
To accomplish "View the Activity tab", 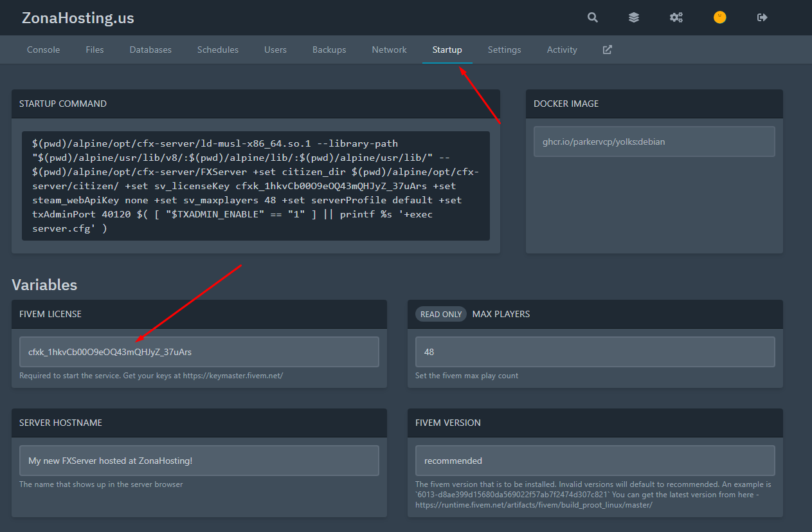I will [562, 50].
